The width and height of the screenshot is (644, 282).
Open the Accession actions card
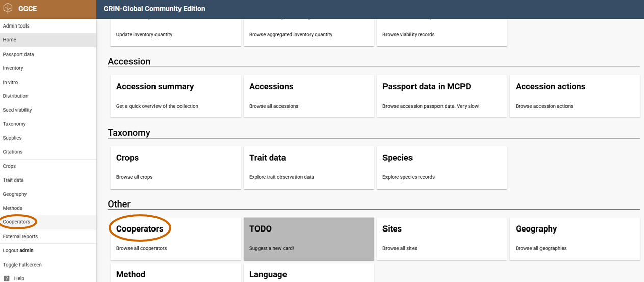(x=575, y=96)
